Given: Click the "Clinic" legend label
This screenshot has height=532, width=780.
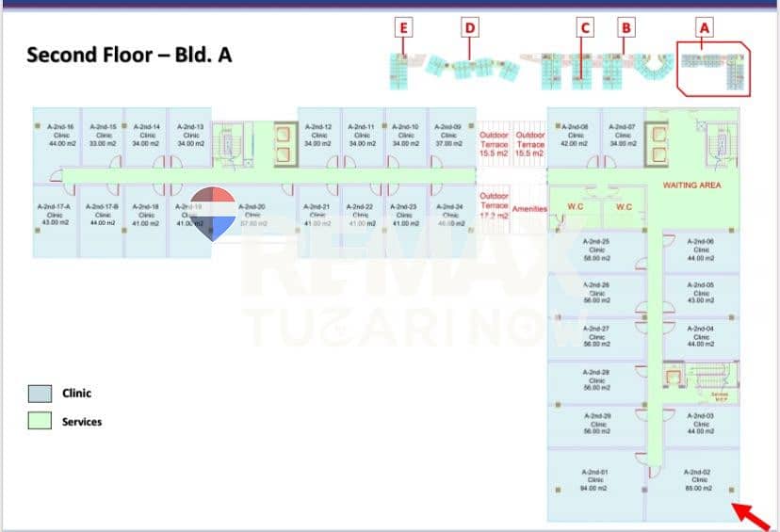Looking at the screenshot, I should tap(76, 394).
